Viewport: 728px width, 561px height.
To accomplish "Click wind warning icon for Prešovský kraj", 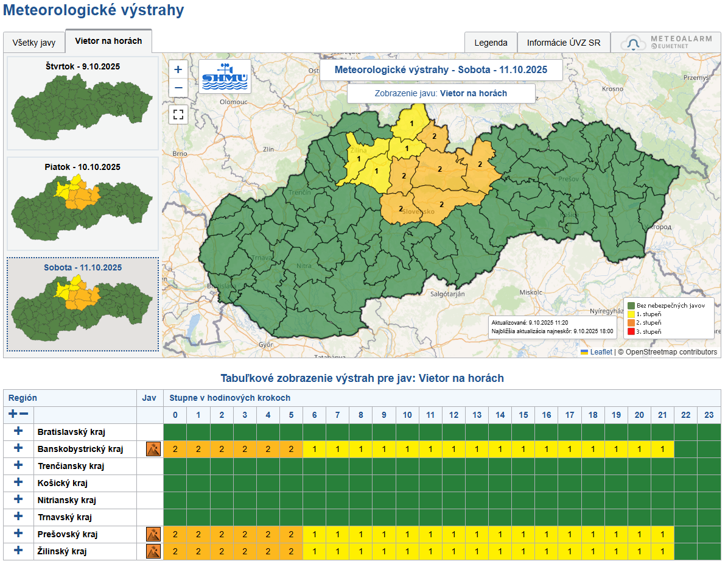I will [153, 535].
